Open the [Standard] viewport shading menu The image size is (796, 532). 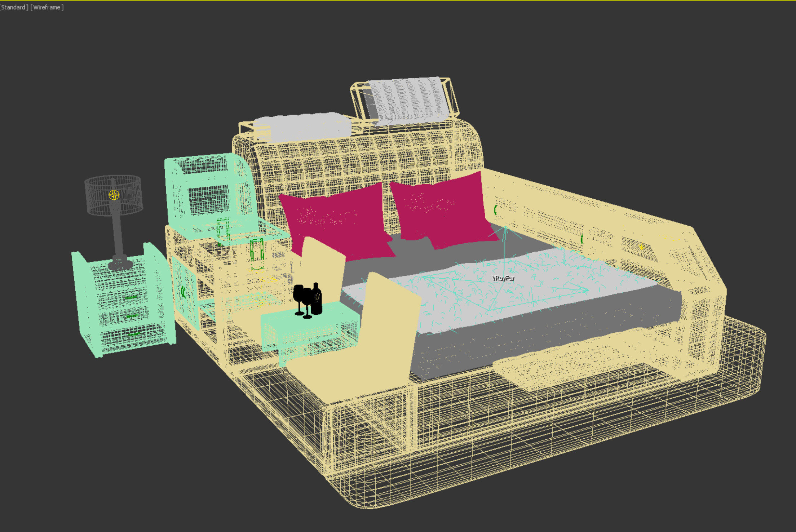pyautogui.click(x=14, y=7)
